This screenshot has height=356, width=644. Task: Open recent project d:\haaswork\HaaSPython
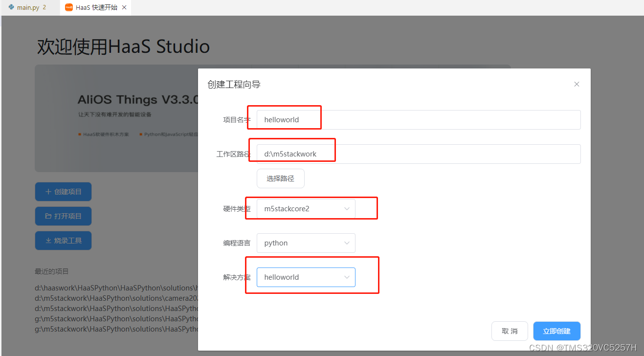(x=116, y=288)
